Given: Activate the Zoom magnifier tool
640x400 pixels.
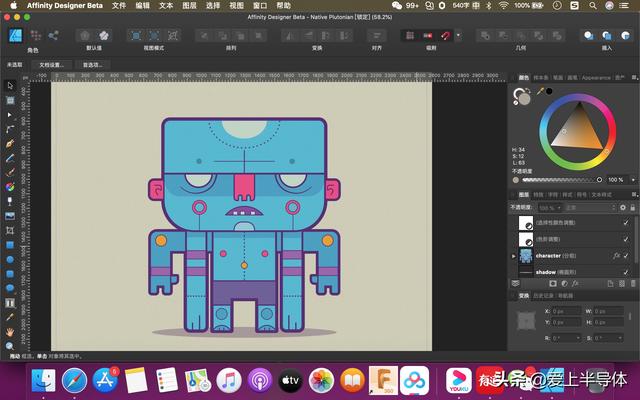Looking at the screenshot, I should [10, 346].
